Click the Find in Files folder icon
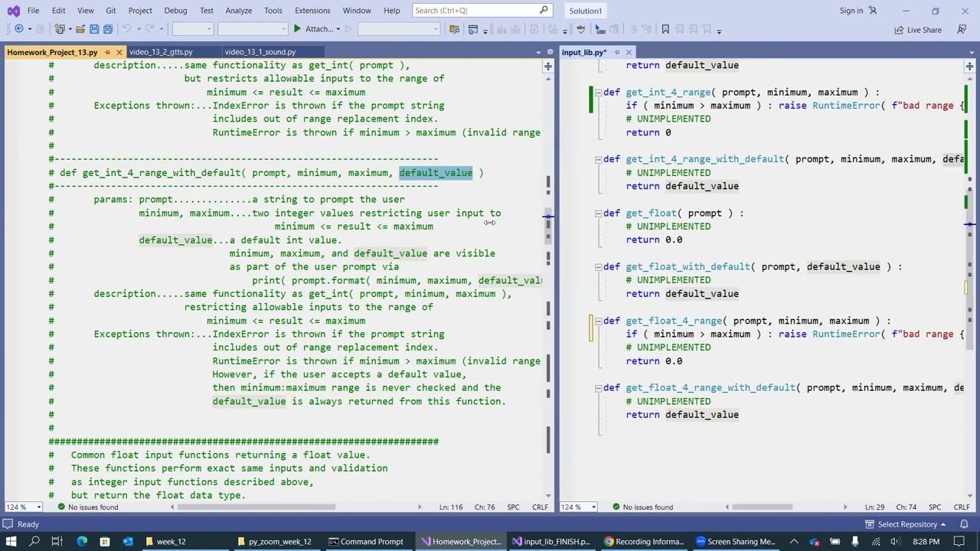This screenshot has height=551, width=980. (x=454, y=29)
